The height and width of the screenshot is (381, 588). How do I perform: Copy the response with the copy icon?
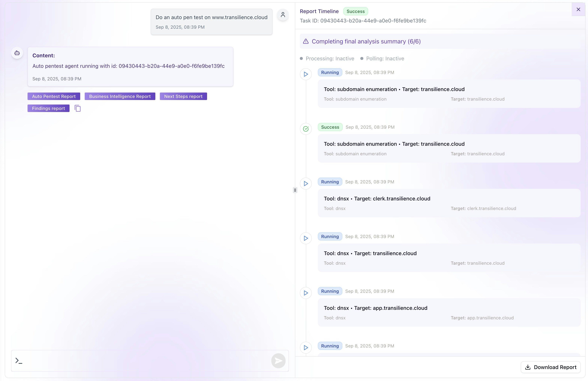coord(78,108)
